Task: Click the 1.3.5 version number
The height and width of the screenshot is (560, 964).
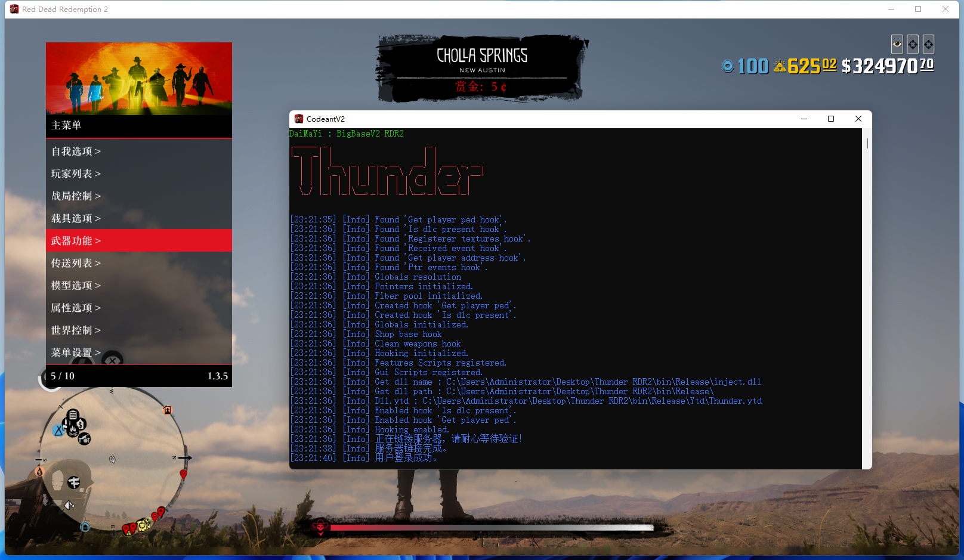Action: (218, 376)
